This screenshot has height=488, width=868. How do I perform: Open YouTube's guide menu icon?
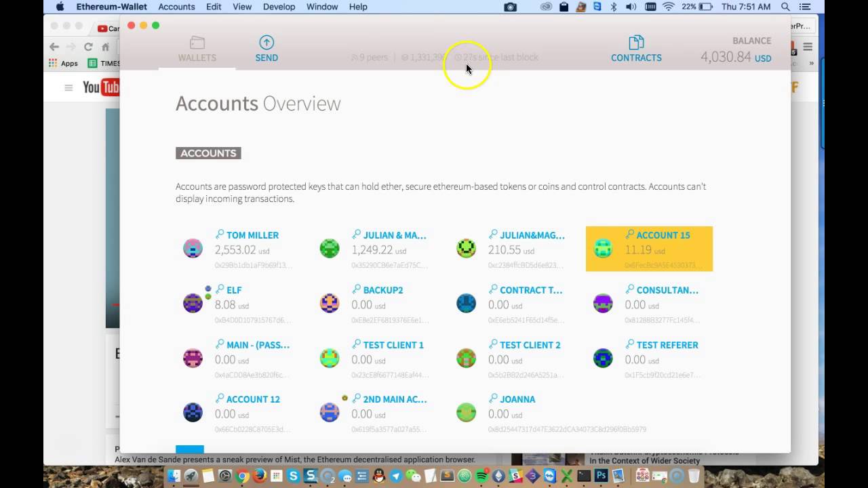[68, 87]
